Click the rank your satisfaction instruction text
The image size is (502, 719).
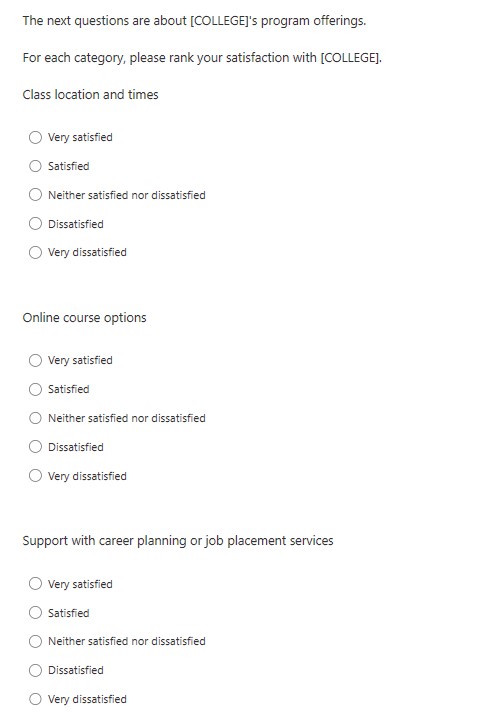[202, 58]
